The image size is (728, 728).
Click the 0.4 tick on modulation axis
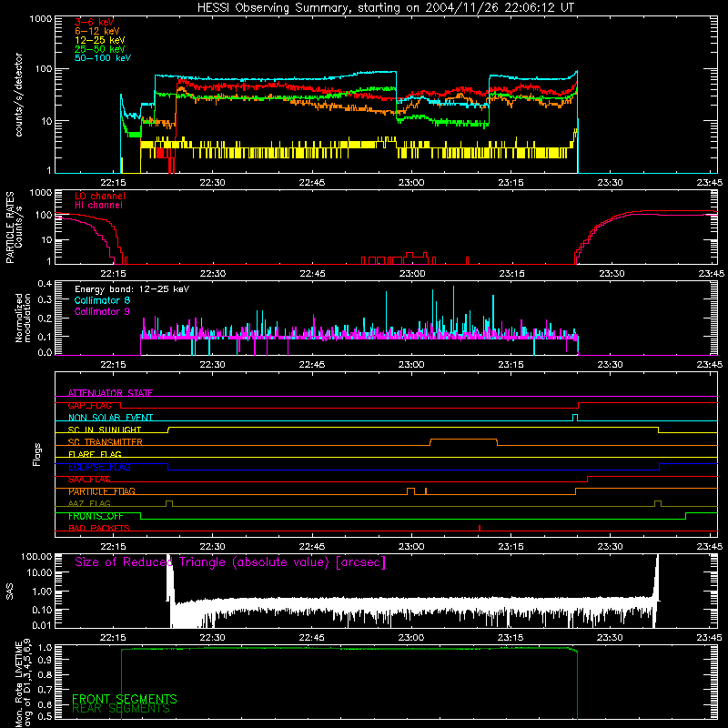coord(45,284)
